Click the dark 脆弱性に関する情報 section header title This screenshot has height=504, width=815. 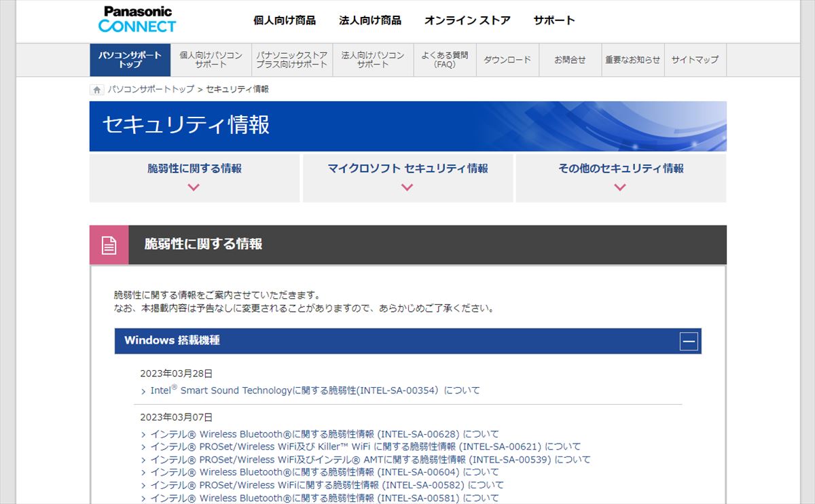(203, 244)
